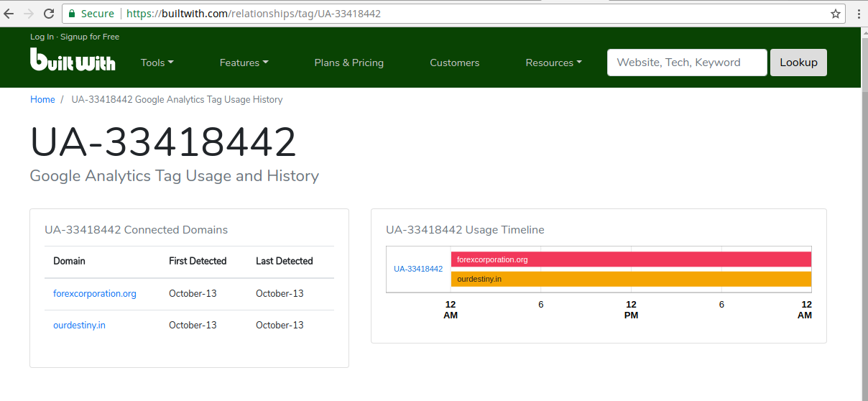Reload the page with the refresh icon

[49, 14]
